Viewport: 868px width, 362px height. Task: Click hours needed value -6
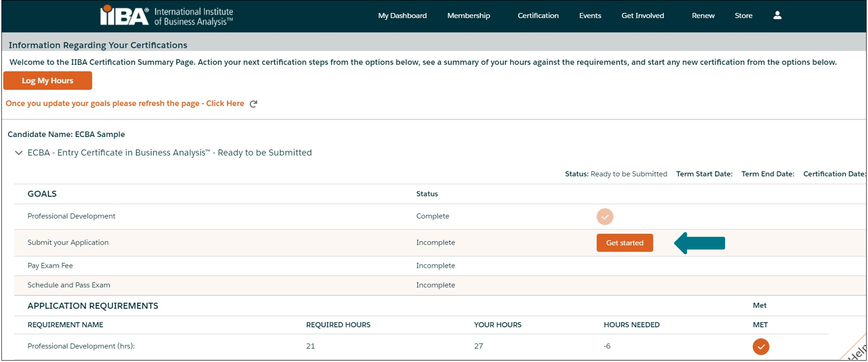click(x=607, y=346)
